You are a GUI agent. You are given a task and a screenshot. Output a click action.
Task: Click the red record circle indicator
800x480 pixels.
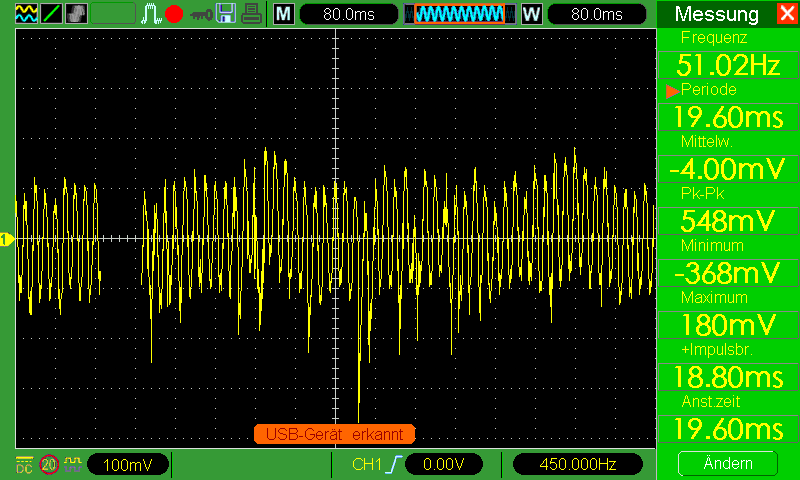coord(174,14)
